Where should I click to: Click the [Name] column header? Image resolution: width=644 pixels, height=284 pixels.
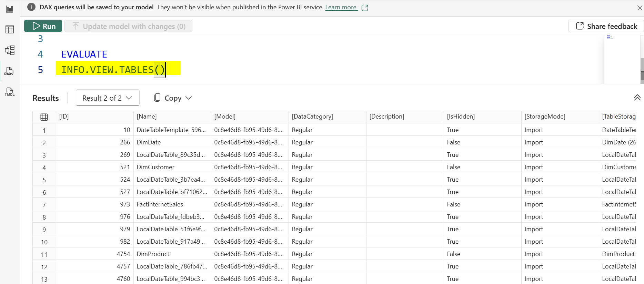[147, 116]
